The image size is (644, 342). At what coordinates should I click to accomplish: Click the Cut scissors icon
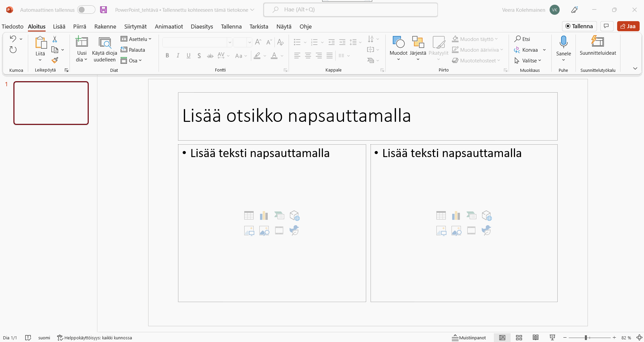click(x=55, y=39)
